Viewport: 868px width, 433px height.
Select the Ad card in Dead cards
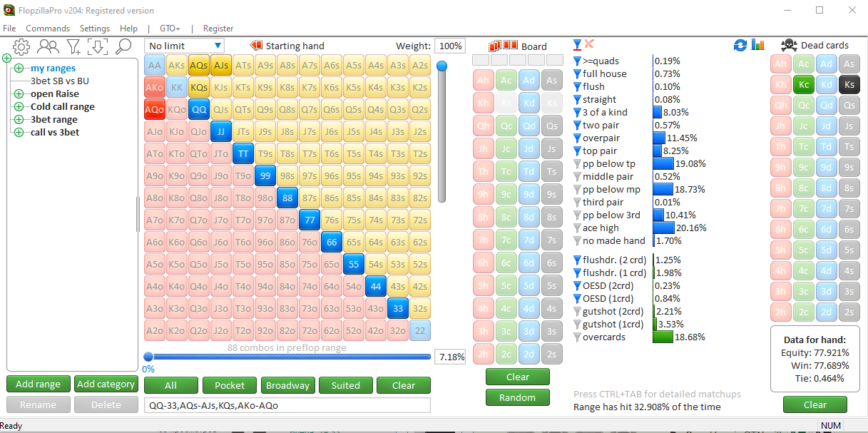point(826,63)
